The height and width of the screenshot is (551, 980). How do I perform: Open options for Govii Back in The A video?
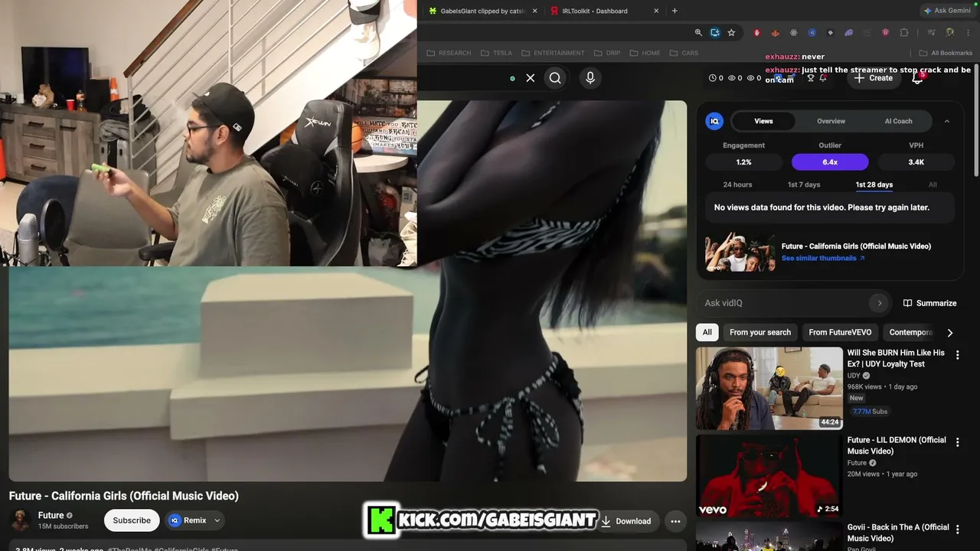point(957,530)
